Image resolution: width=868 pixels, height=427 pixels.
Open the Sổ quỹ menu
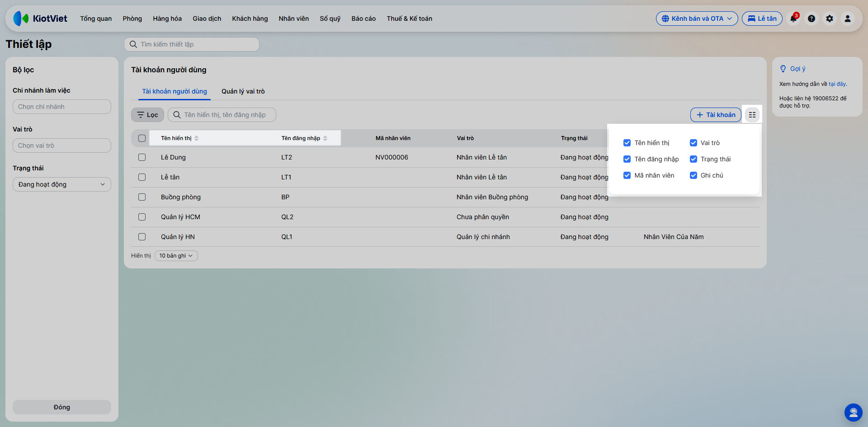coord(330,19)
